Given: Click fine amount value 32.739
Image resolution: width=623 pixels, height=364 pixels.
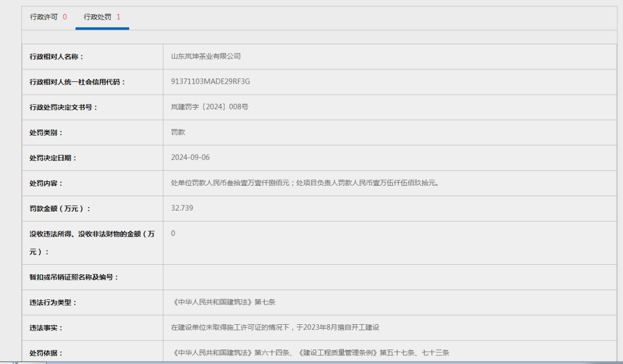Looking at the screenshot, I should click(x=182, y=208).
